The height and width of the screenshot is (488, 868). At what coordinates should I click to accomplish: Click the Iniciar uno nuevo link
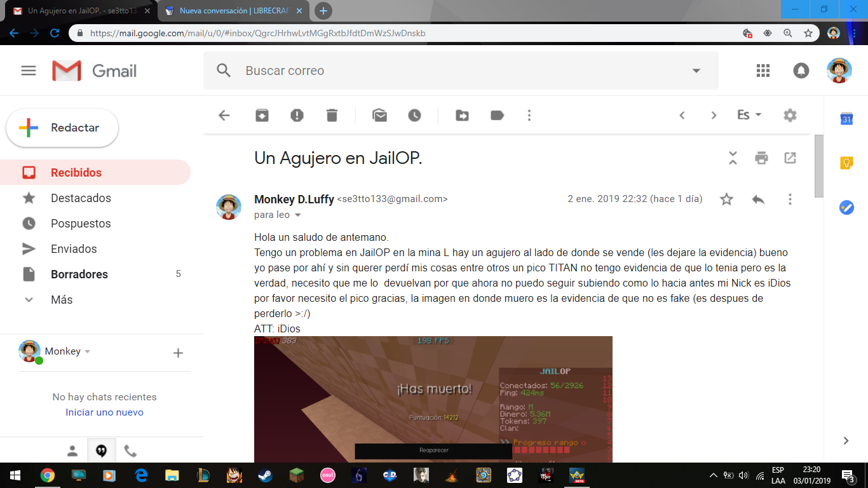pos(104,412)
